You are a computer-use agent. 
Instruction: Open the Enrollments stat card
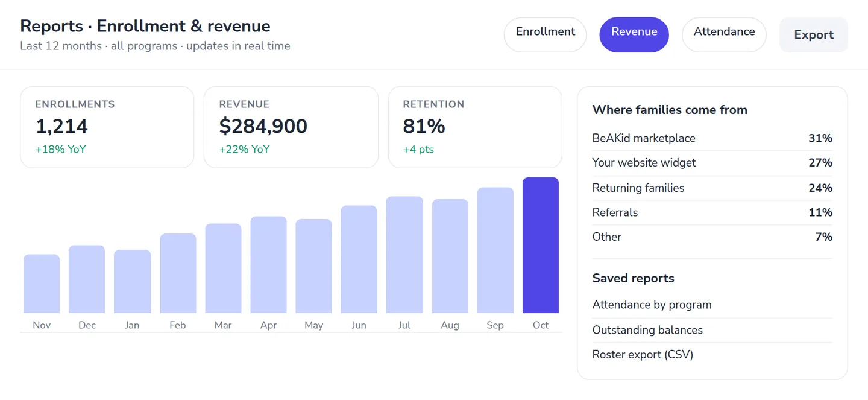[107, 127]
